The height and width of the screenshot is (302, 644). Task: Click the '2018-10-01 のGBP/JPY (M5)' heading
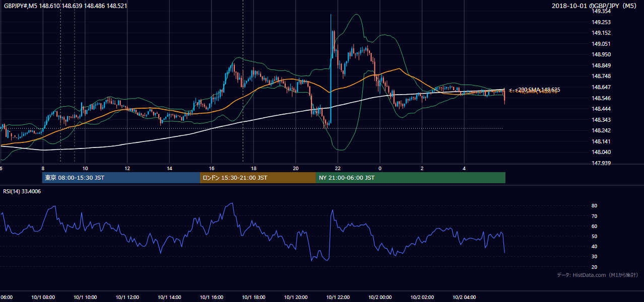point(595,6)
